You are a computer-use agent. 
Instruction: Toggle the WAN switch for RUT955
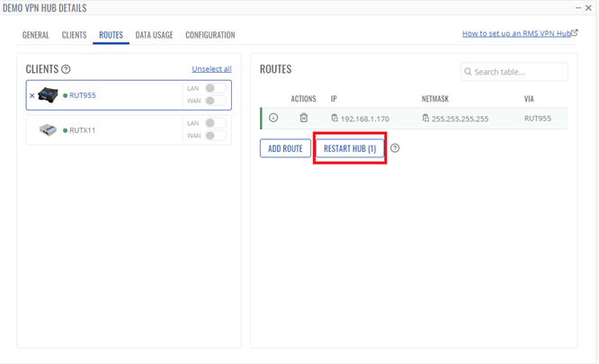pyautogui.click(x=215, y=101)
